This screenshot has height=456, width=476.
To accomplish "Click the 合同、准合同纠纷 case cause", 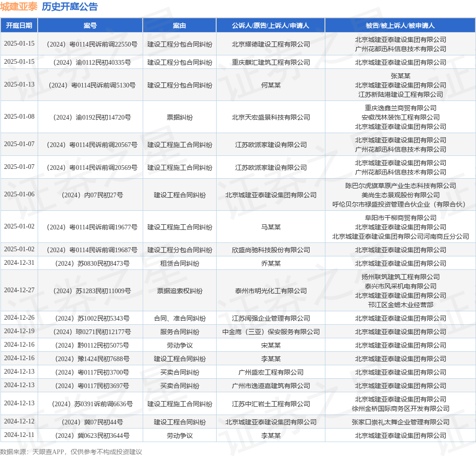I will tap(179, 318).
